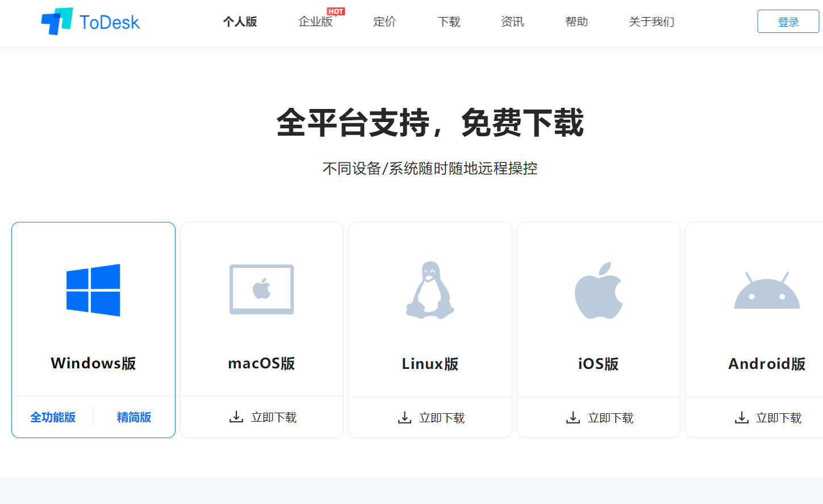Download the Windows 精简版
The height and width of the screenshot is (504, 823).
134,417
